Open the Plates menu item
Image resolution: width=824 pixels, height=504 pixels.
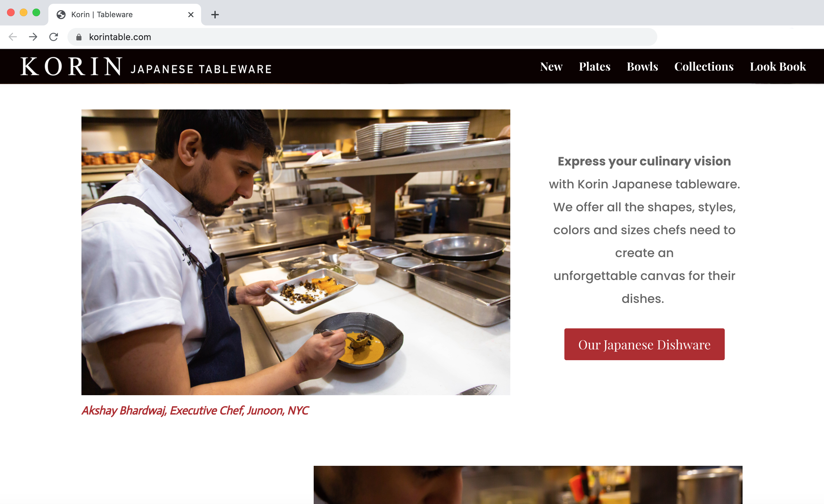click(x=595, y=66)
